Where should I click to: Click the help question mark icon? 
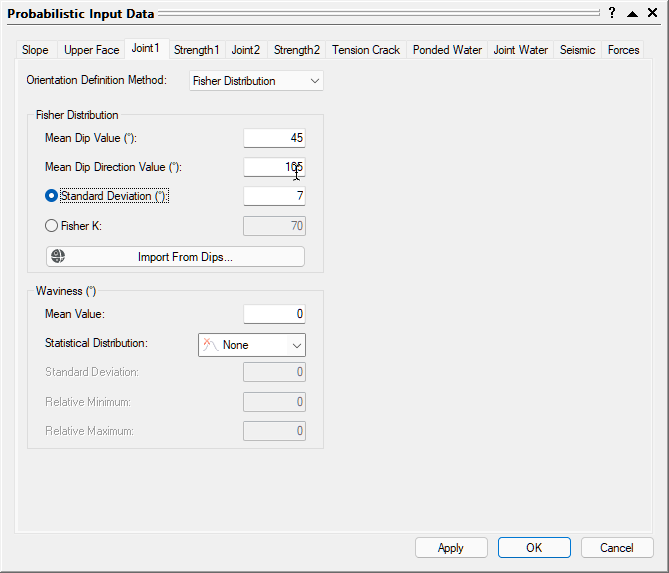pyautogui.click(x=612, y=13)
